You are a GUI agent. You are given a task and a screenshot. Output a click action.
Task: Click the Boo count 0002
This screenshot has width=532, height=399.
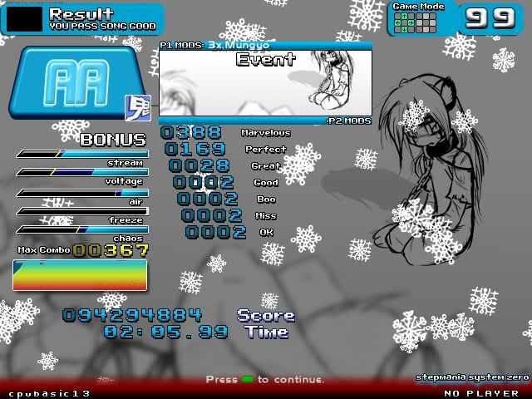(x=207, y=199)
